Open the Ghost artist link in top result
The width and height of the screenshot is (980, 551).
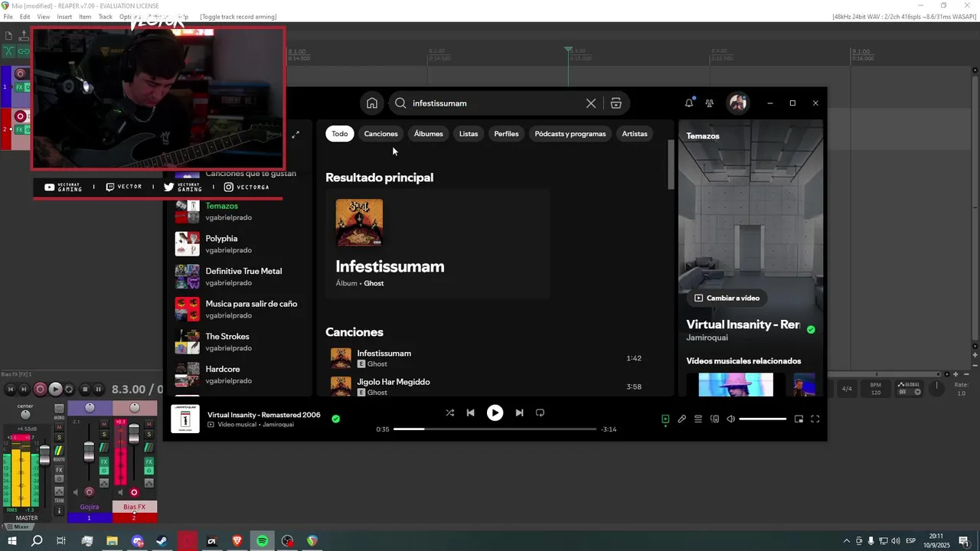pyautogui.click(x=374, y=283)
